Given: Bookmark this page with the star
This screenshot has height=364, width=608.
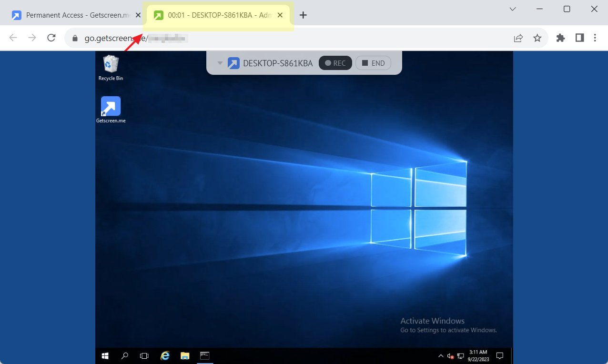Looking at the screenshot, I should [x=537, y=38].
